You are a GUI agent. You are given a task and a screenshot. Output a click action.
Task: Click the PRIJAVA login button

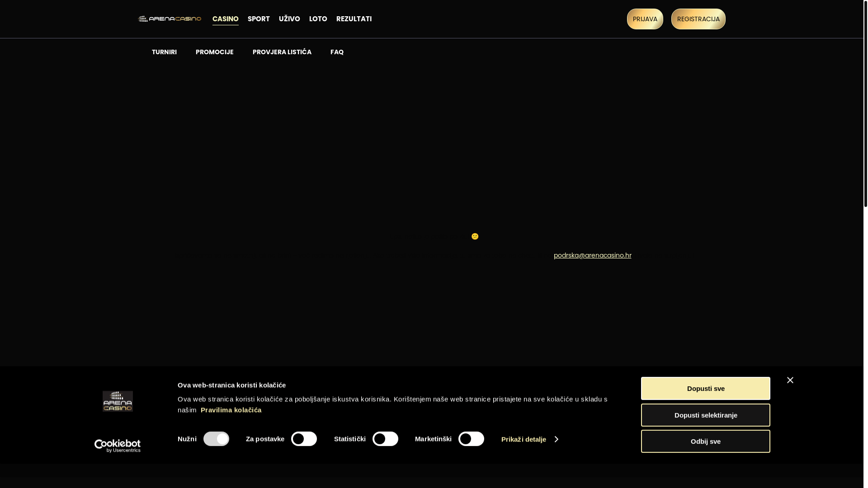tap(645, 19)
